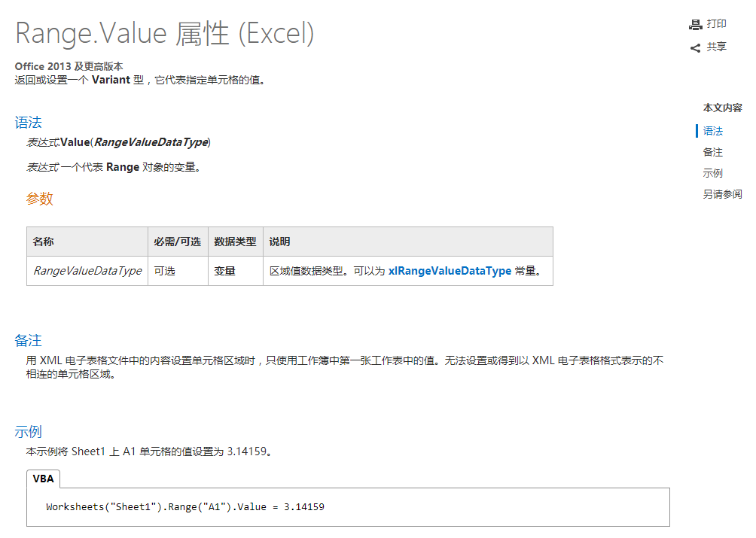Click the 语法 section heading
756x538 pixels.
[28, 123]
